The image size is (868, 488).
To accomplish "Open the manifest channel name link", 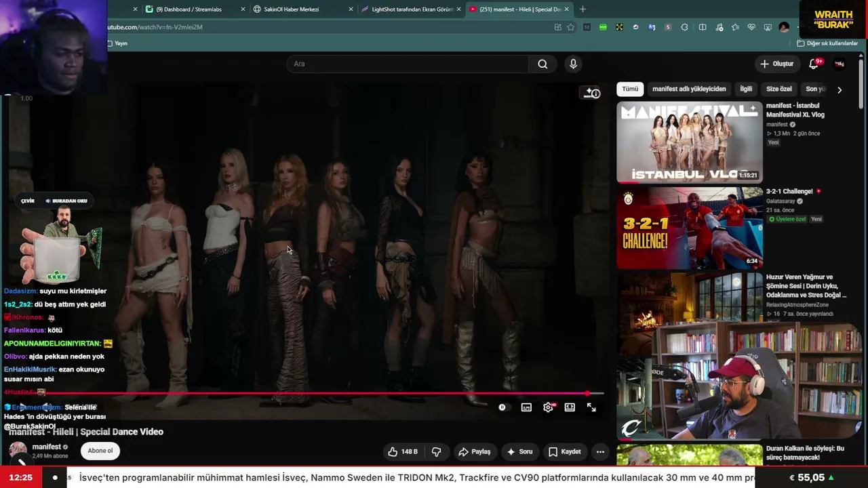I will (47, 447).
